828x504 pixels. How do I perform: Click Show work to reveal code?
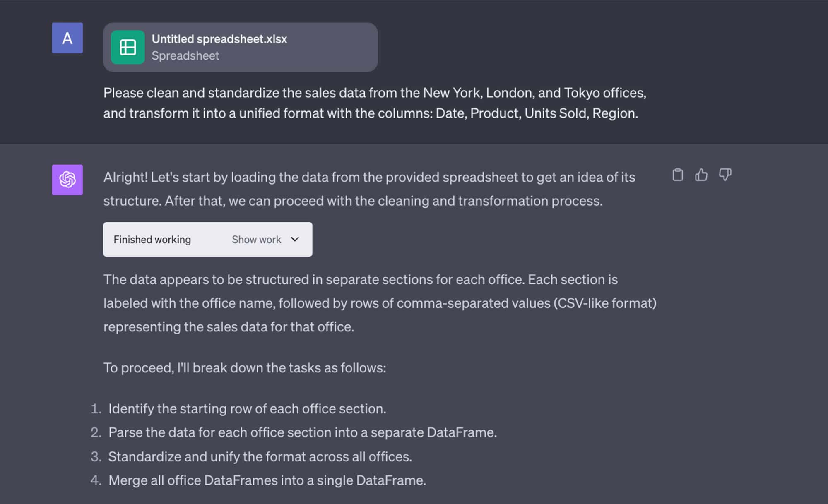point(256,240)
